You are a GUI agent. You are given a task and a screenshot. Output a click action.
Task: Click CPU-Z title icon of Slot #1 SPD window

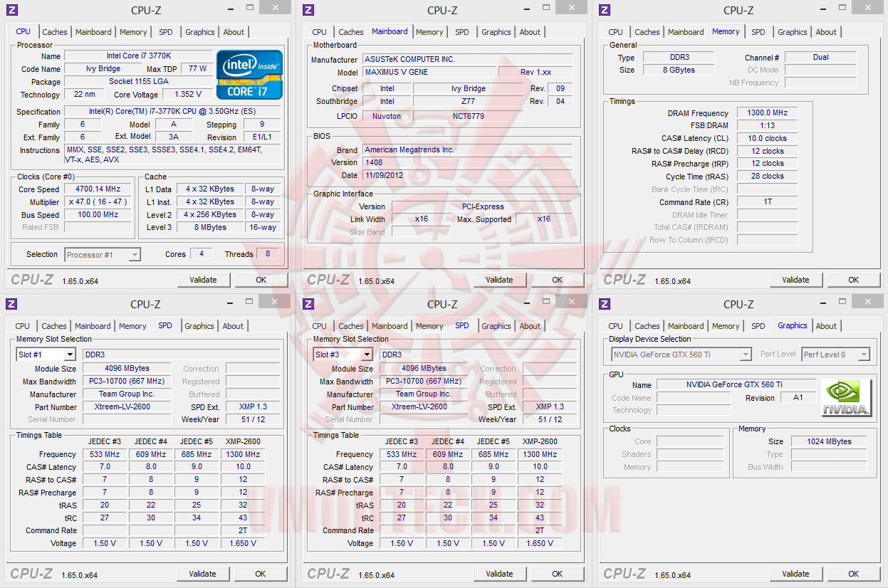point(11,304)
